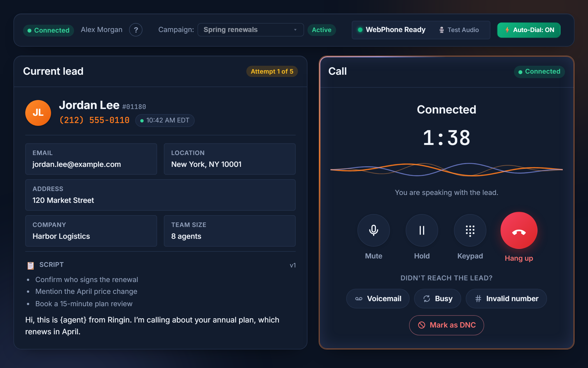Viewport: 588px width, 368px height.
Task: Click the Hi, this is {agent} script paragraph
Action: point(152,326)
